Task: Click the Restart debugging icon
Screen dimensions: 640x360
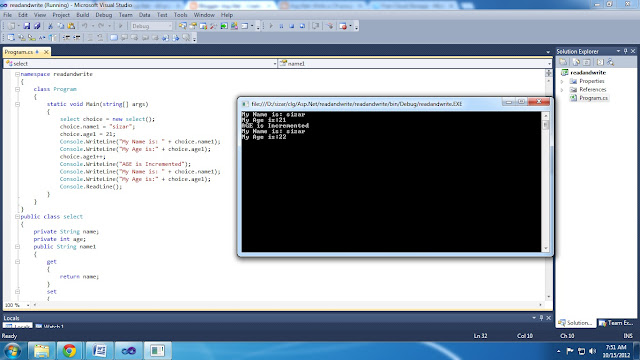Action: point(302,26)
